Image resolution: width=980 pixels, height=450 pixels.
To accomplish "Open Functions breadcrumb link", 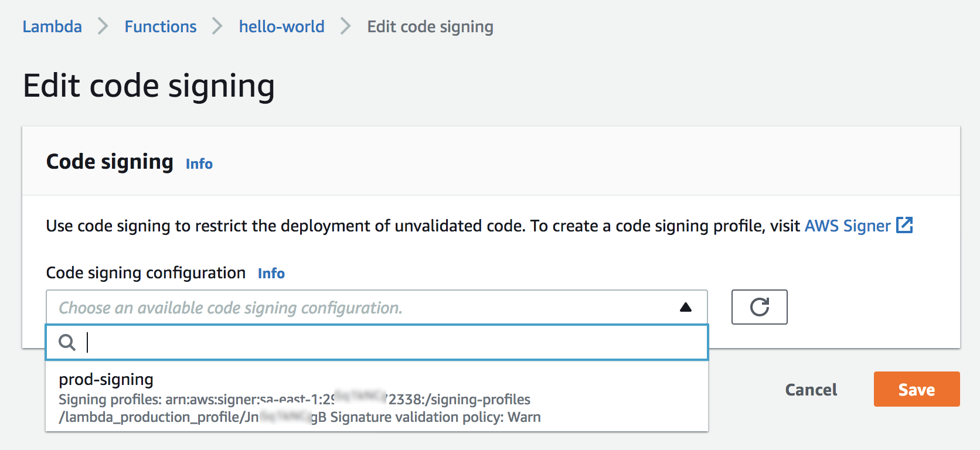I will tap(160, 27).
